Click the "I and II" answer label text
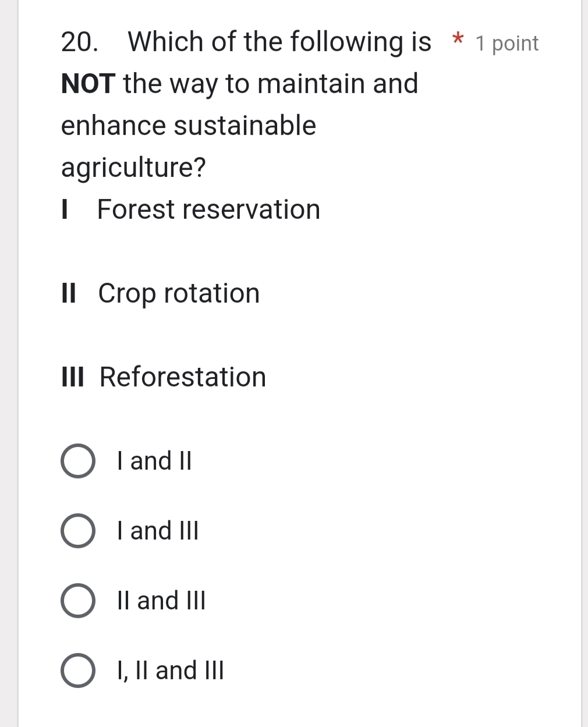Image resolution: width=588 pixels, height=727 pixels. (x=154, y=461)
